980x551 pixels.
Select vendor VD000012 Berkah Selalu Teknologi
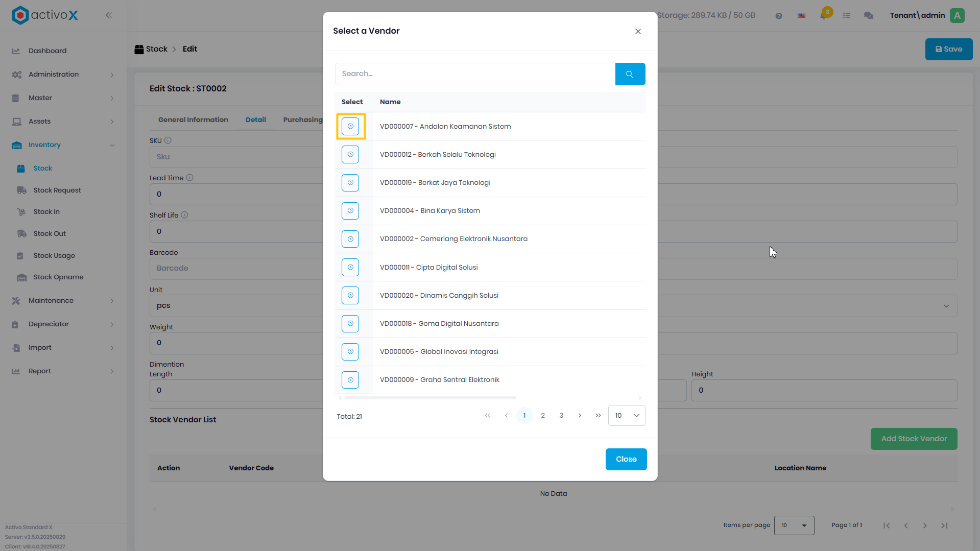[x=350, y=154]
